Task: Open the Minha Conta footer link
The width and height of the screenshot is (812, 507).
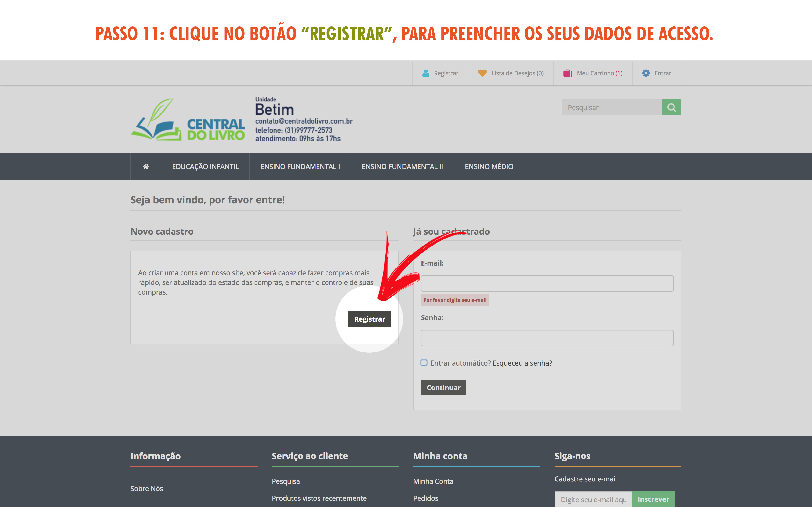Action: [x=433, y=481]
